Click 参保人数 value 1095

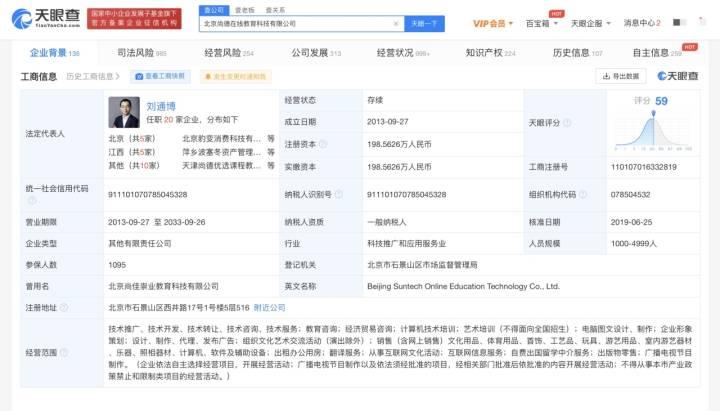point(117,265)
